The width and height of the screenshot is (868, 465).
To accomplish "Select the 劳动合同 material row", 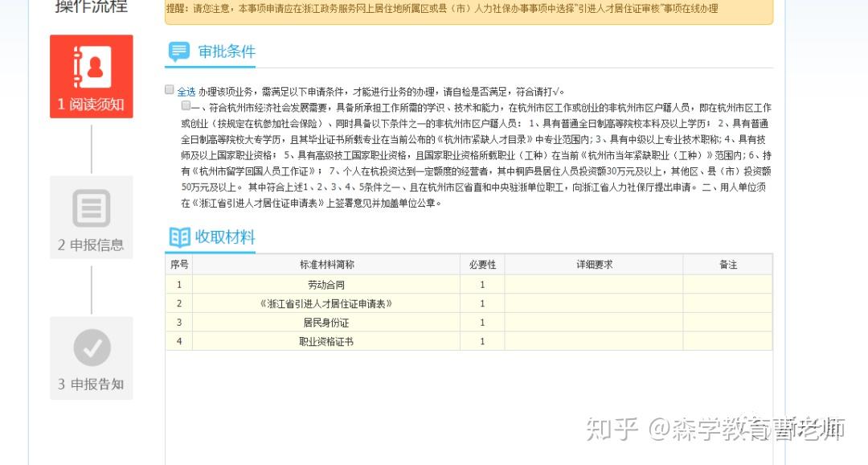I will tap(469, 285).
